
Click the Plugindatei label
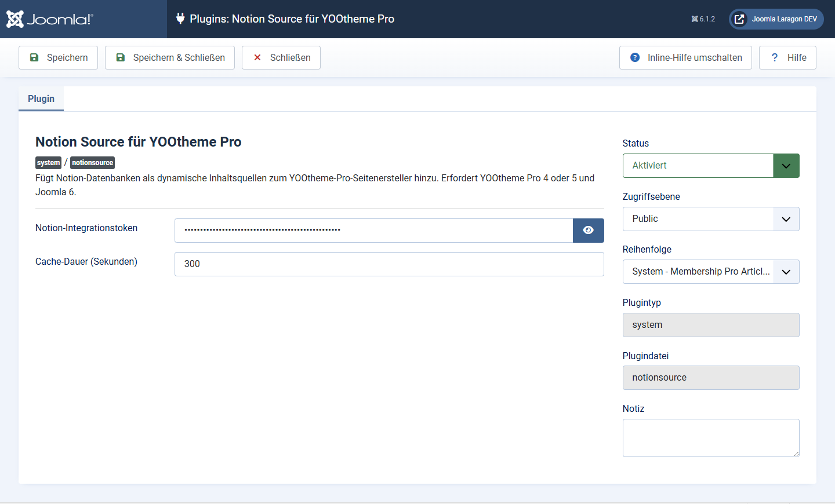pos(646,356)
